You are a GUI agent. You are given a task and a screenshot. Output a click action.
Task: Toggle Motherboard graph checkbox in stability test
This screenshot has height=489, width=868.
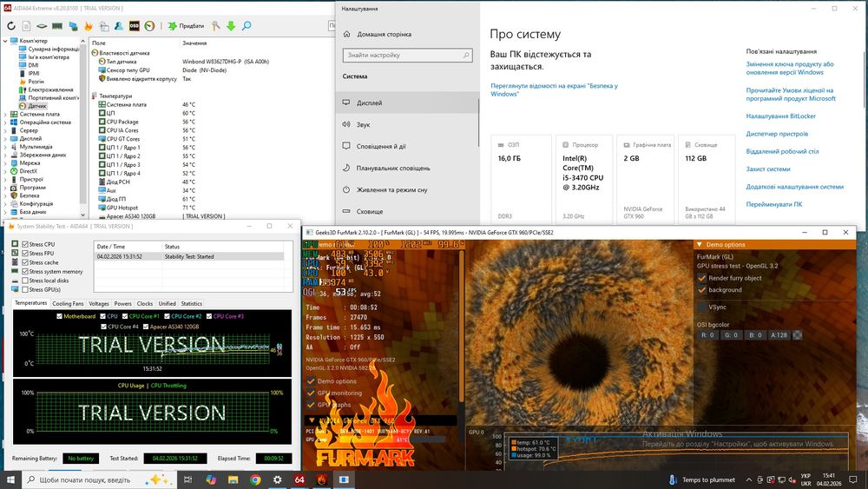[59, 316]
